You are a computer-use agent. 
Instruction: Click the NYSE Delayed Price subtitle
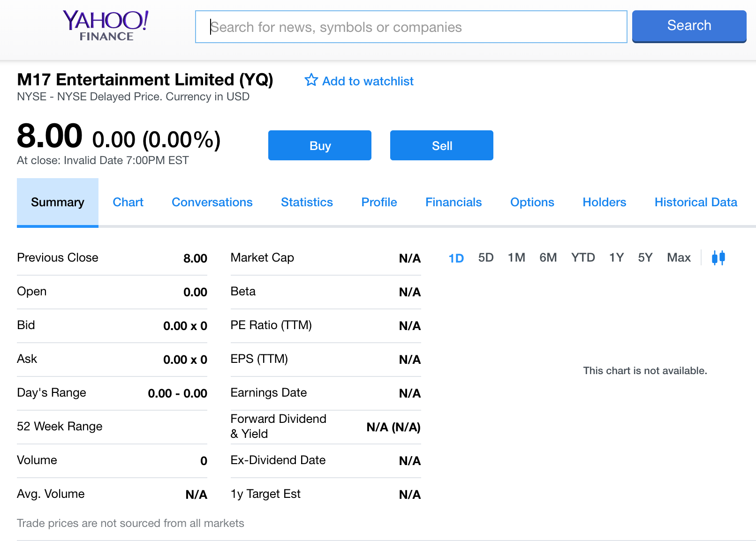[x=133, y=97]
